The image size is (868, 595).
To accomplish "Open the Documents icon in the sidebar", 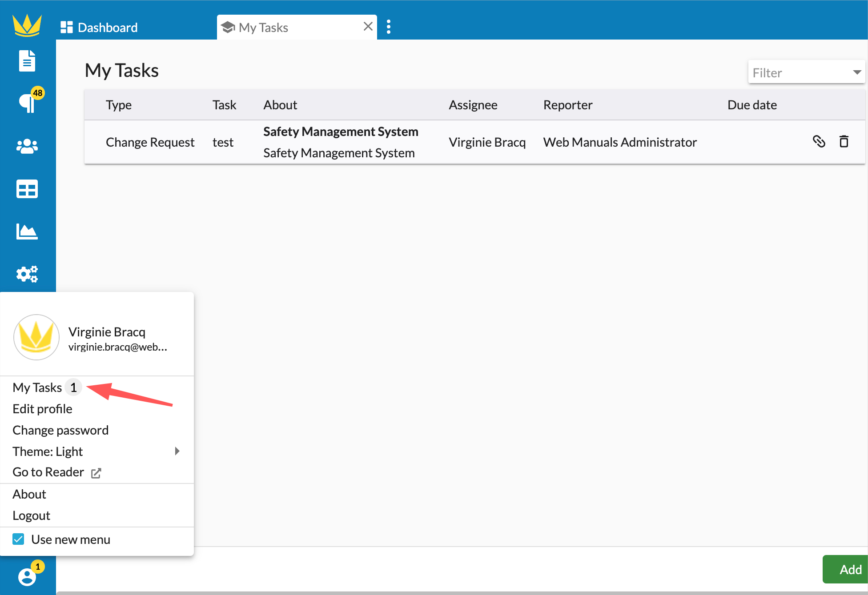I will click(x=27, y=61).
